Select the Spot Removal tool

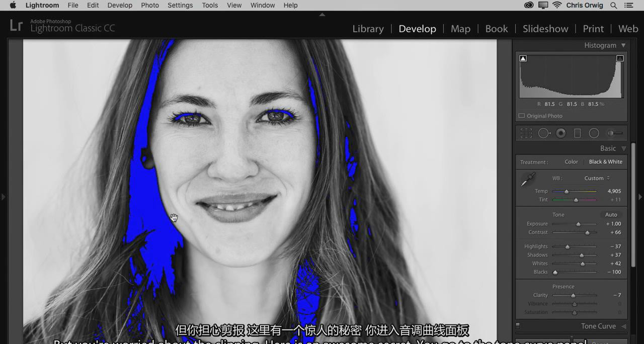click(543, 133)
